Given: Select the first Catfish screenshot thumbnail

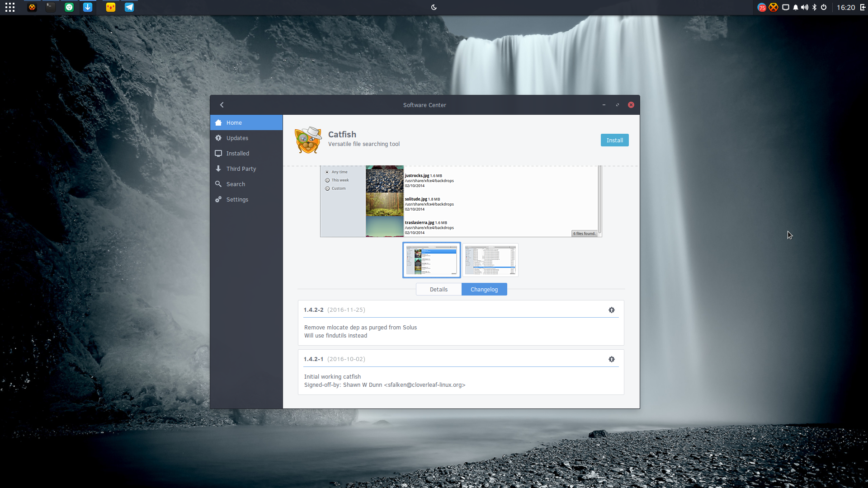Looking at the screenshot, I should (x=432, y=260).
